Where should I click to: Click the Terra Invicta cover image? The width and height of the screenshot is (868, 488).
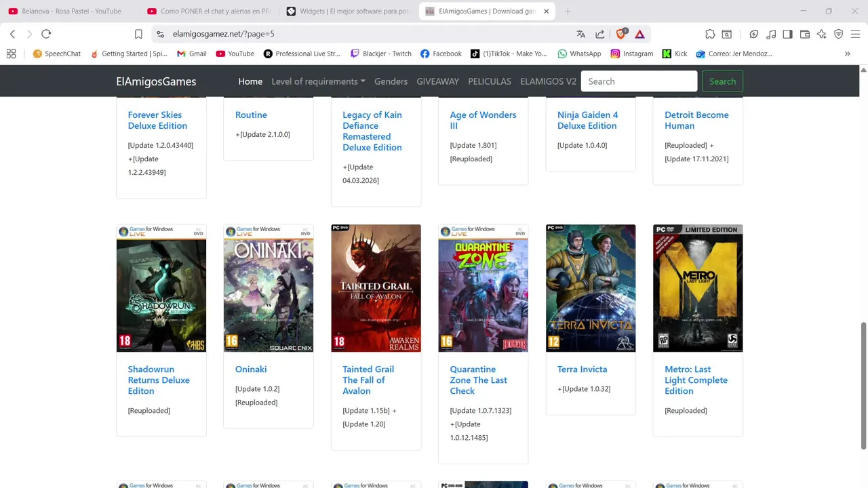coord(591,288)
